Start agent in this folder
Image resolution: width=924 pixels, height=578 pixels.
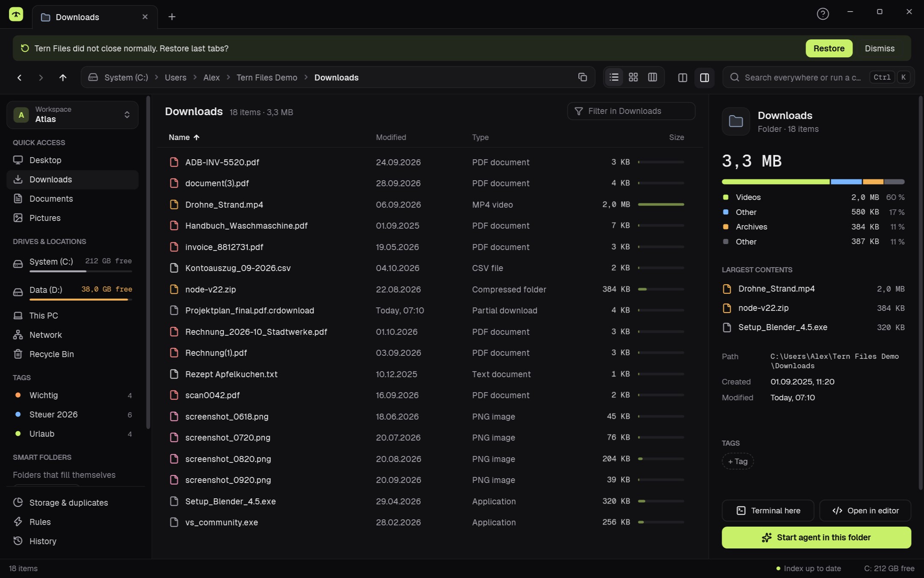click(x=816, y=537)
